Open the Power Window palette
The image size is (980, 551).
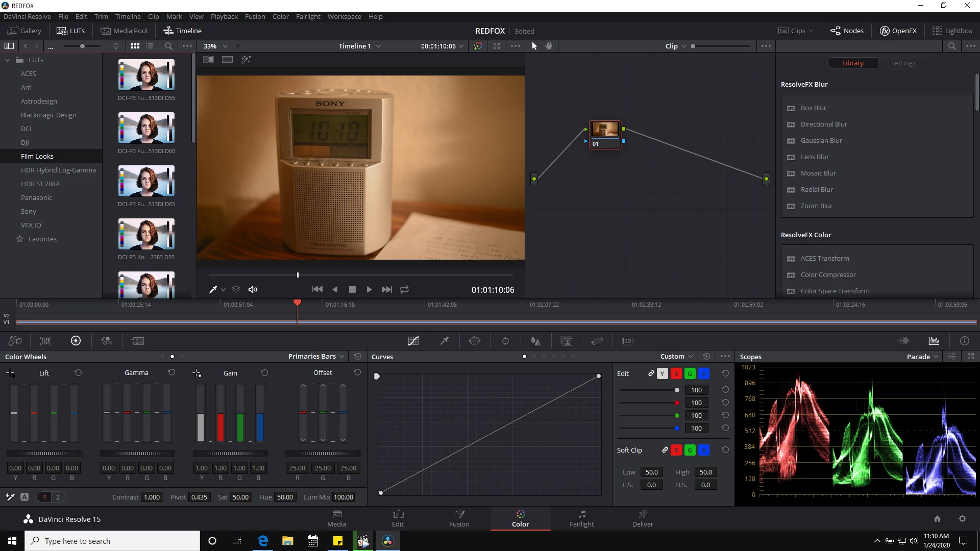[x=475, y=341]
